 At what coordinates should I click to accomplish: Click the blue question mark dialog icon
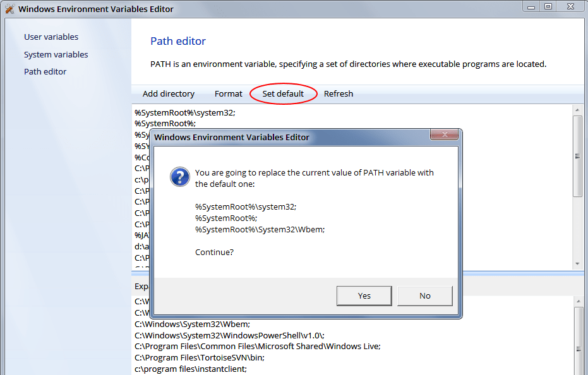click(x=179, y=177)
